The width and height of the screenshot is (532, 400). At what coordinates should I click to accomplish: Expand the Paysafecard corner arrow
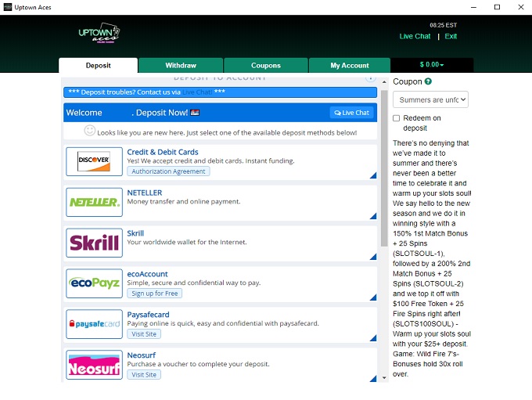[x=373, y=338]
